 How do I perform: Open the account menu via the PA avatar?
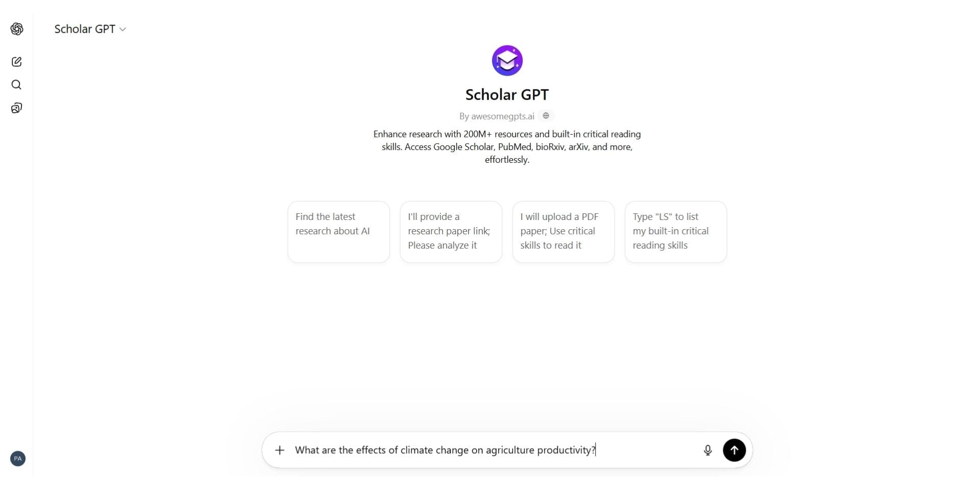(x=17, y=458)
